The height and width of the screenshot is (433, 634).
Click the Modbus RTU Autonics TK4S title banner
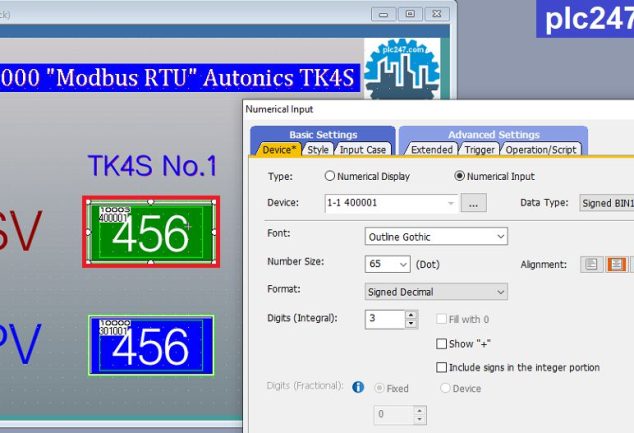[x=179, y=78]
